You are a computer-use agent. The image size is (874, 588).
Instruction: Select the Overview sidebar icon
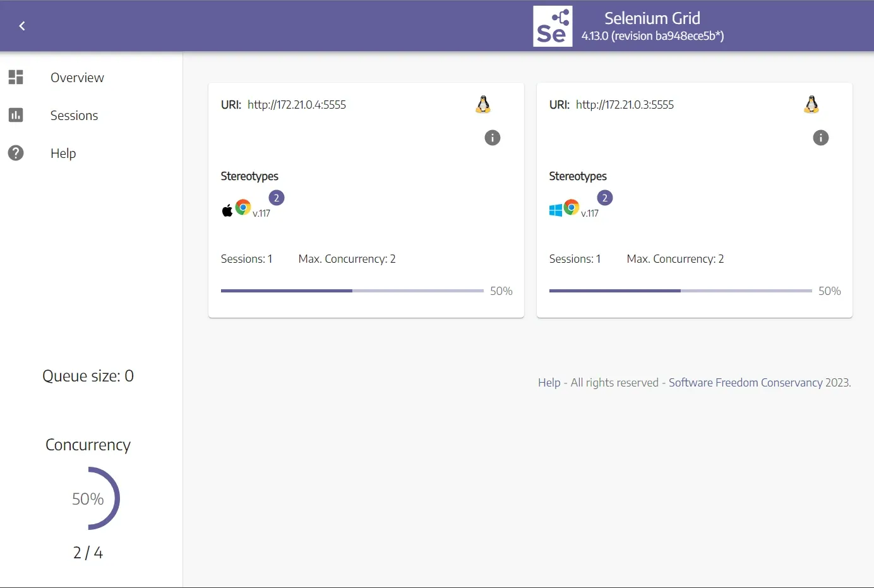[15, 77]
